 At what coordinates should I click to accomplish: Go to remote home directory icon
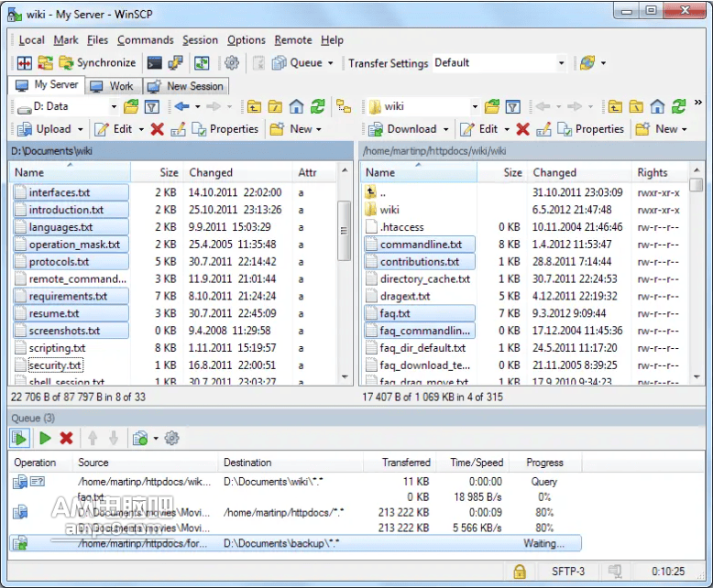tap(657, 107)
